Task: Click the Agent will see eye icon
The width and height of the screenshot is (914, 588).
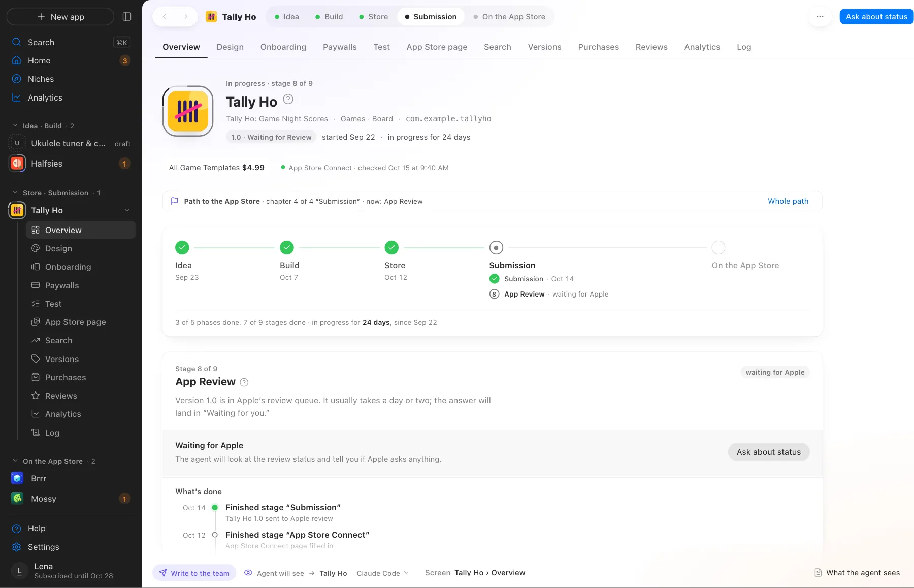Action: coord(248,573)
